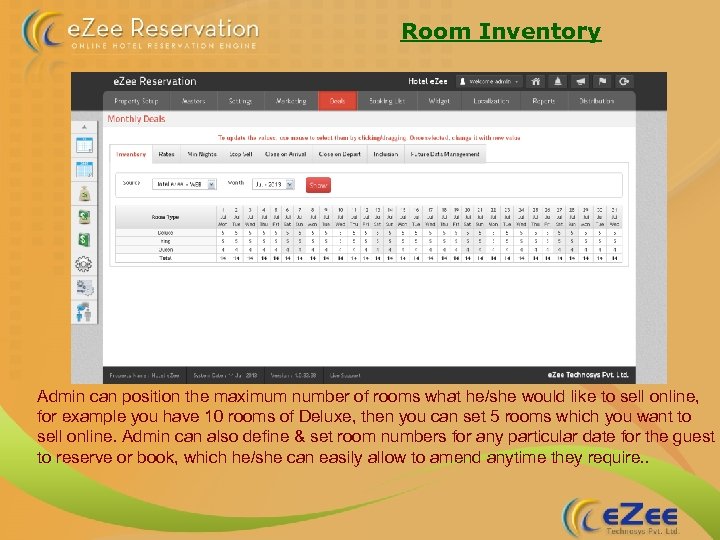
Task: Open the Widget menu
Action: point(439,101)
